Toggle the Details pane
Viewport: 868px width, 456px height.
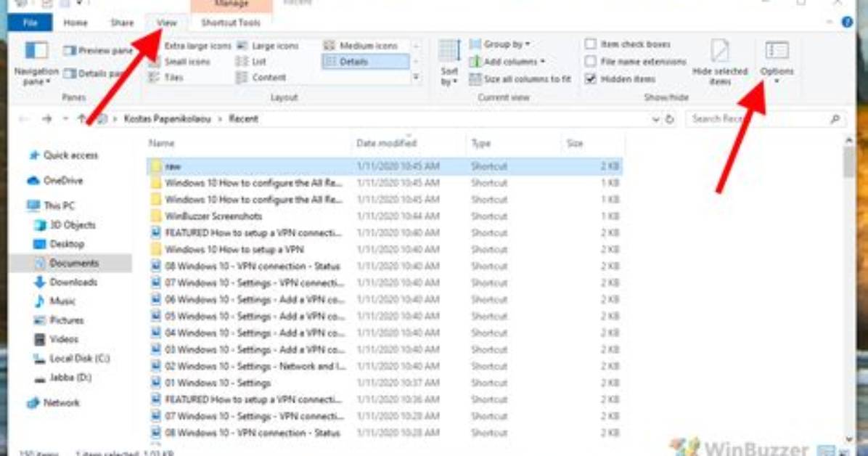tap(94, 73)
